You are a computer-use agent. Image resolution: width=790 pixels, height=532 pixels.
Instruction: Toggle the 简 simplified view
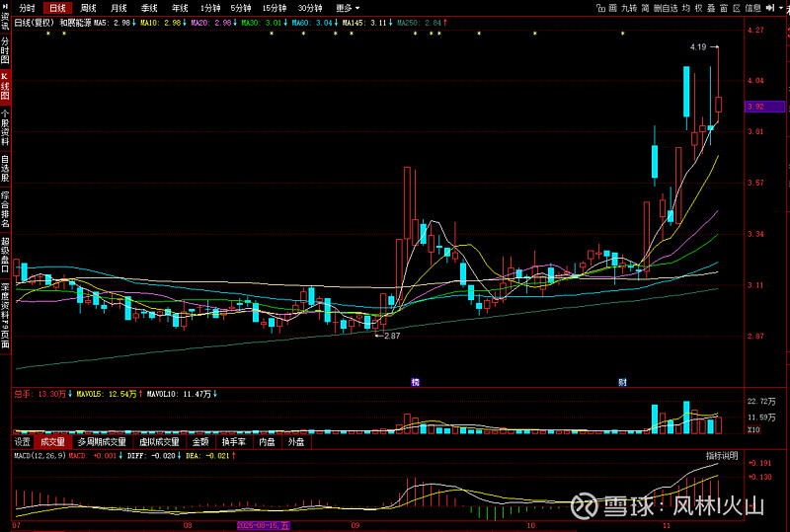645,8
